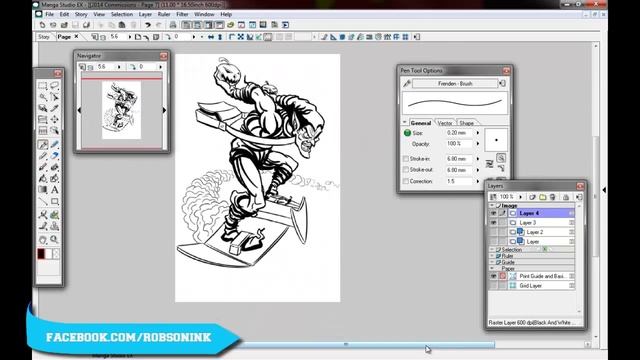640x360 pixels.
Task: Click the New Layer icon in the Layers panel
Action: [532, 197]
